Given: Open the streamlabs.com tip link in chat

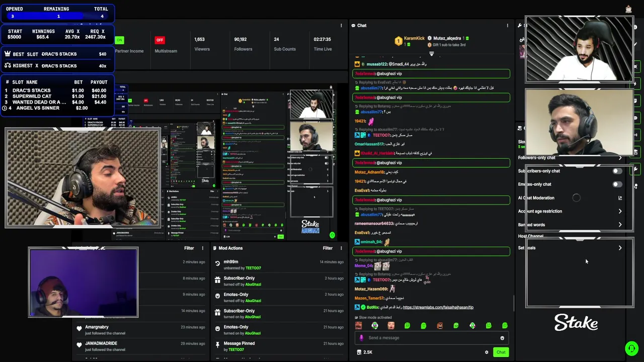Looking at the screenshot, I should point(438,307).
